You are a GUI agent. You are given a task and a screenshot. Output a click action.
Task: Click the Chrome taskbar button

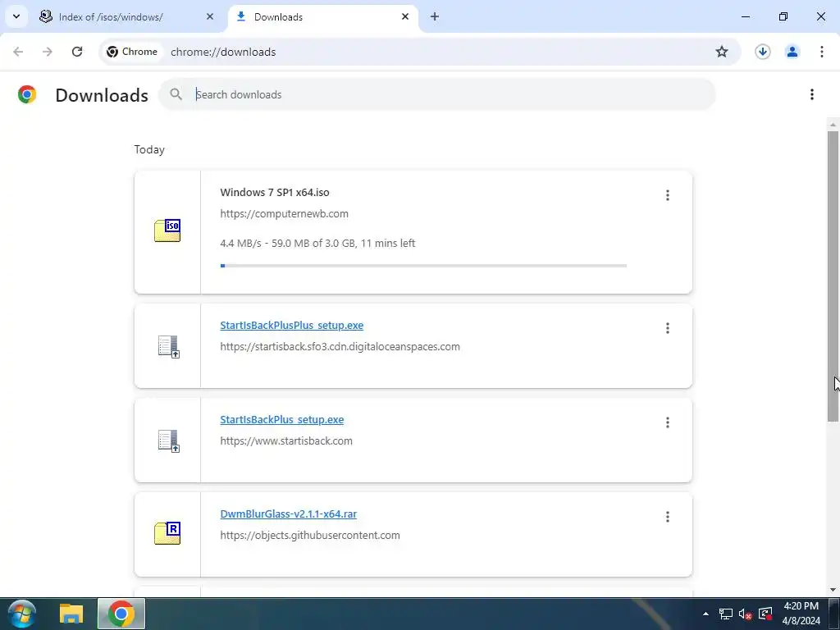(121, 614)
